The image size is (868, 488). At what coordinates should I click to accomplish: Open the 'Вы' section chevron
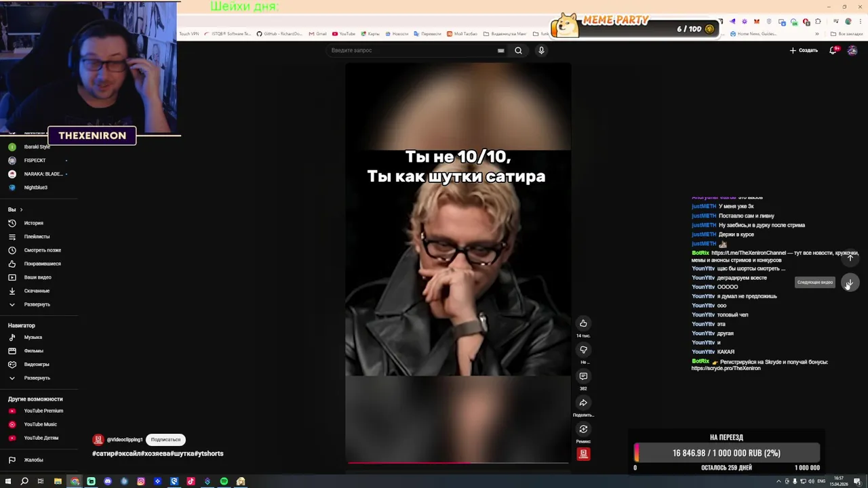point(21,209)
